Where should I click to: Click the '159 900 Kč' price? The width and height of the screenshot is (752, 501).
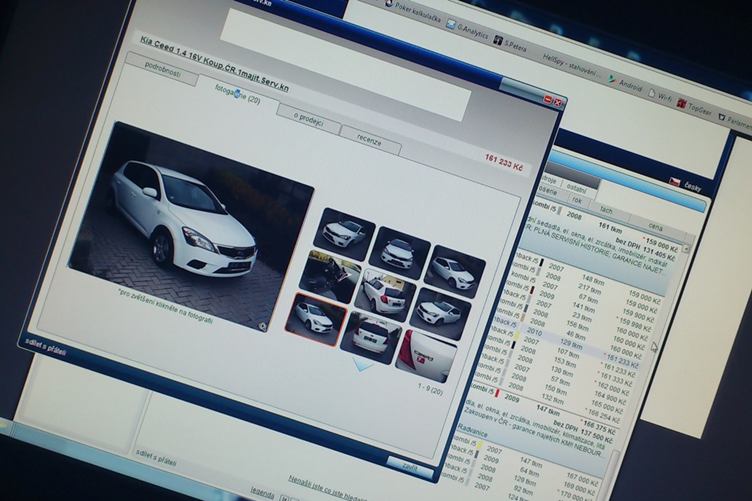tap(638, 316)
